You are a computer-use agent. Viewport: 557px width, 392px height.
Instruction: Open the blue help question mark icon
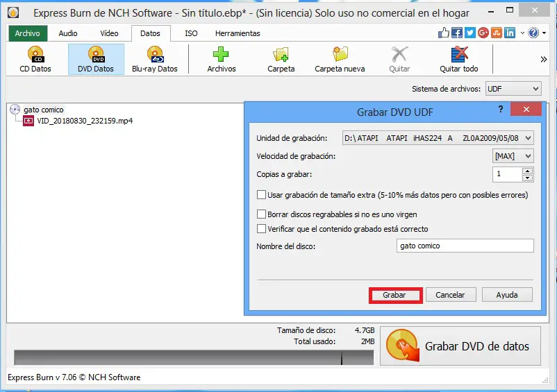[x=533, y=33]
